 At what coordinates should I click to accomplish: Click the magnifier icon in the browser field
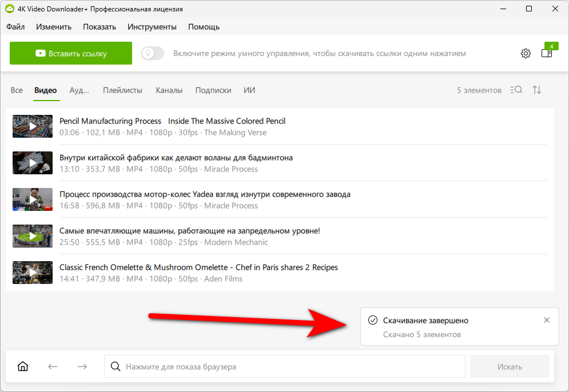tap(116, 366)
